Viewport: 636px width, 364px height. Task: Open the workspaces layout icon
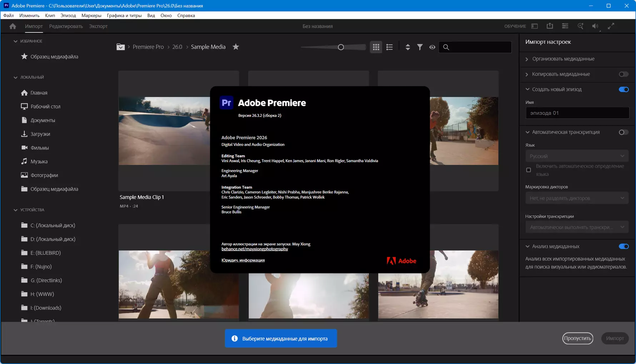point(535,26)
